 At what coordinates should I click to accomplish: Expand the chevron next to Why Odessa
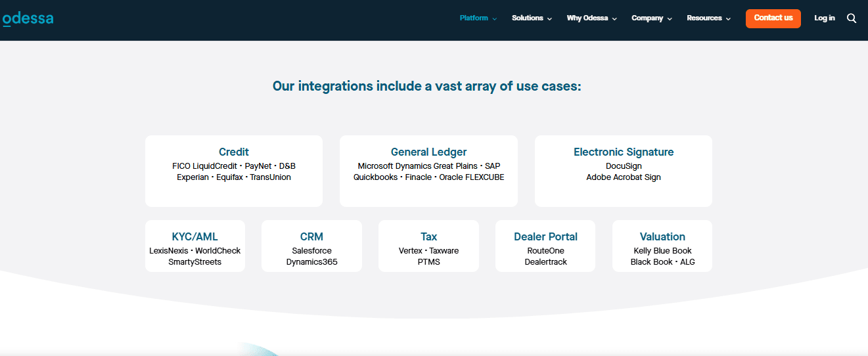614,19
